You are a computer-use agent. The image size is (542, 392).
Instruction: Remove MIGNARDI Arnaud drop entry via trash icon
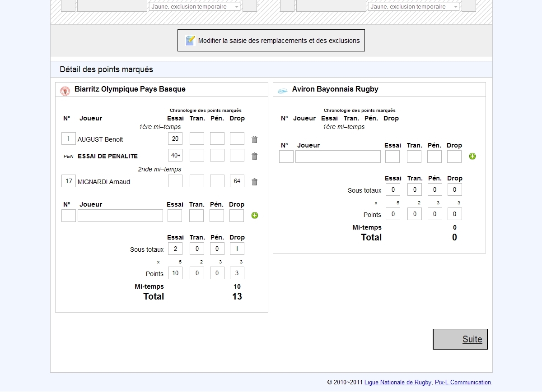[x=254, y=182]
